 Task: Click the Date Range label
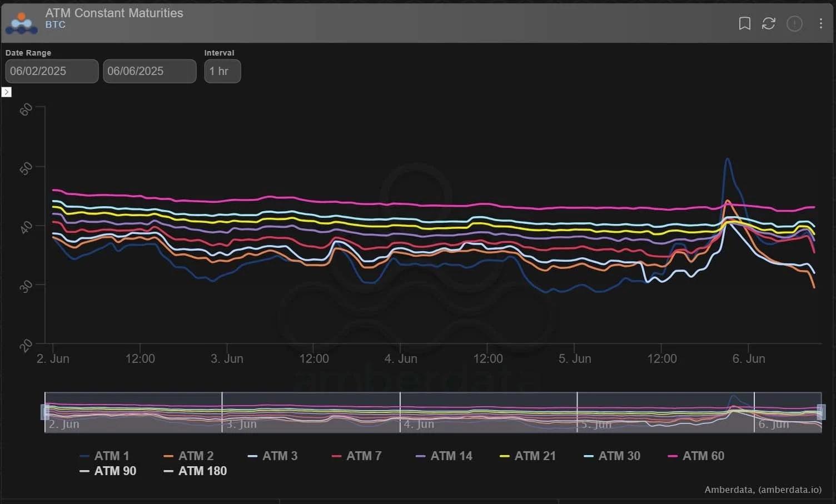28,53
